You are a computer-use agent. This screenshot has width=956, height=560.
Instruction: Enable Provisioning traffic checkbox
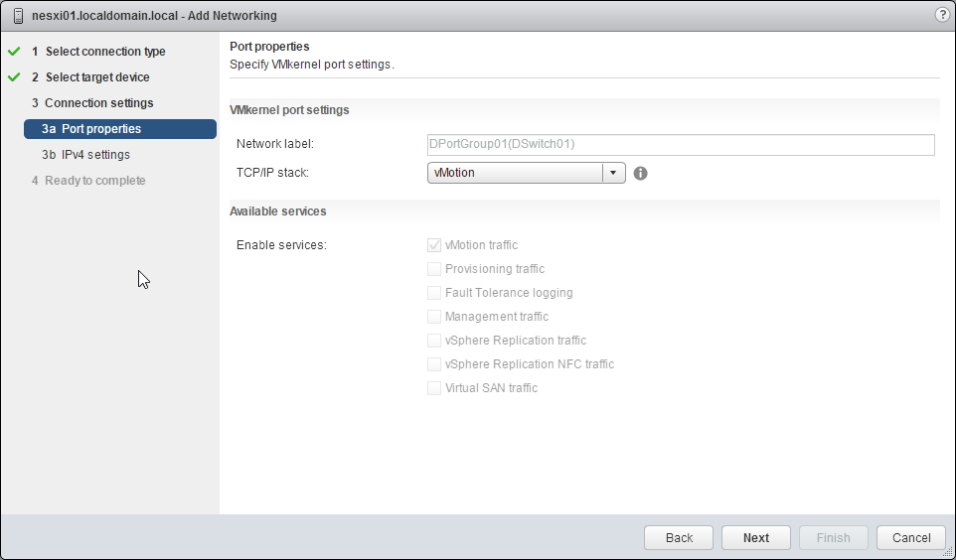click(434, 269)
